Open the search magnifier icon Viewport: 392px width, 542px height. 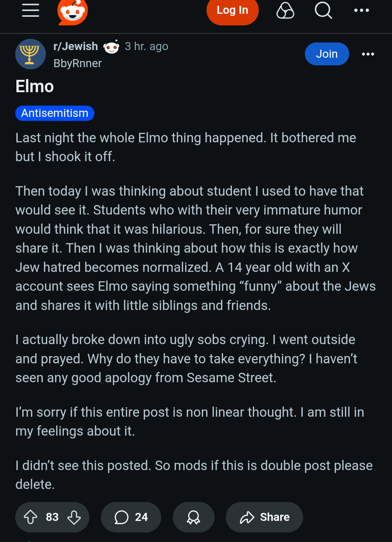click(323, 10)
